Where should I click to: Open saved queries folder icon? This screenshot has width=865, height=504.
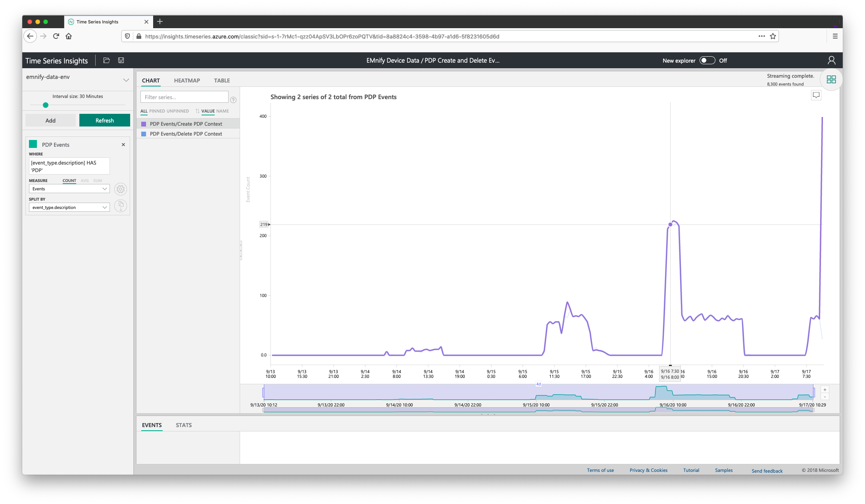click(106, 60)
